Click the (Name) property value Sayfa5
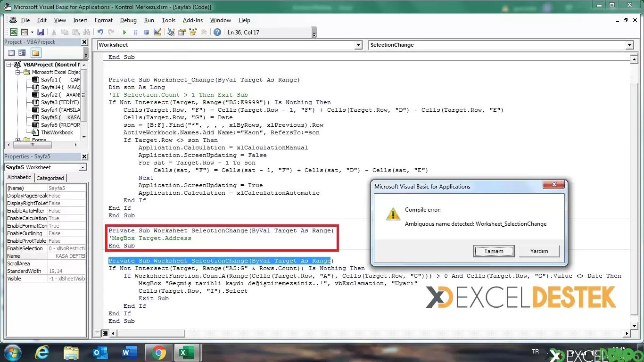The width and height of the screenshot is (644, 362). (67, 188)
